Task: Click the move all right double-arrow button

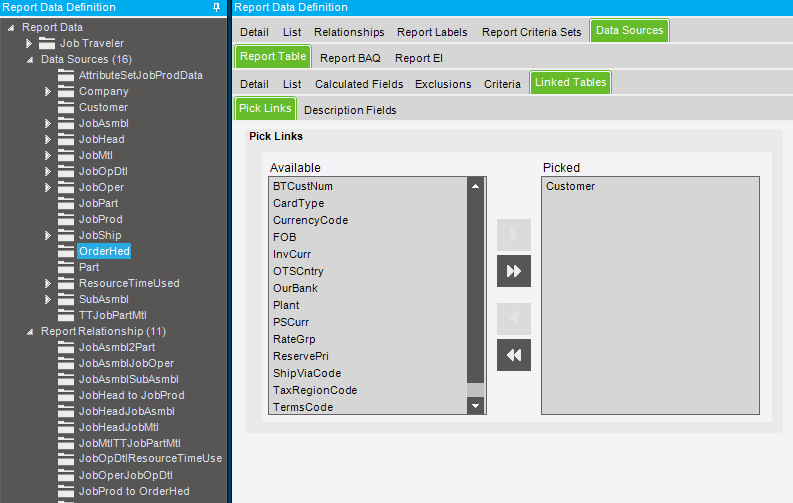Action: pyautogui.click(x=513, y=271)
